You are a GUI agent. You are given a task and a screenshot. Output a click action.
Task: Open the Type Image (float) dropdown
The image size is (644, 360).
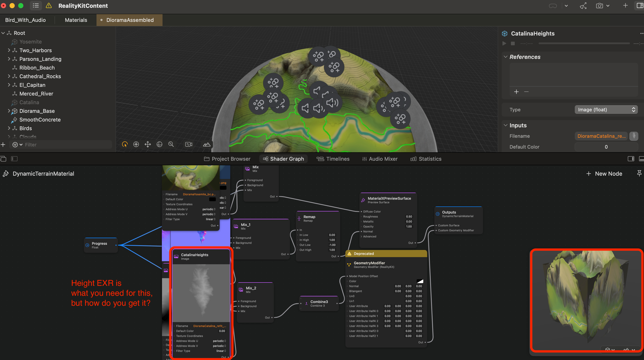pyautogui.click(x=606, y=110)
